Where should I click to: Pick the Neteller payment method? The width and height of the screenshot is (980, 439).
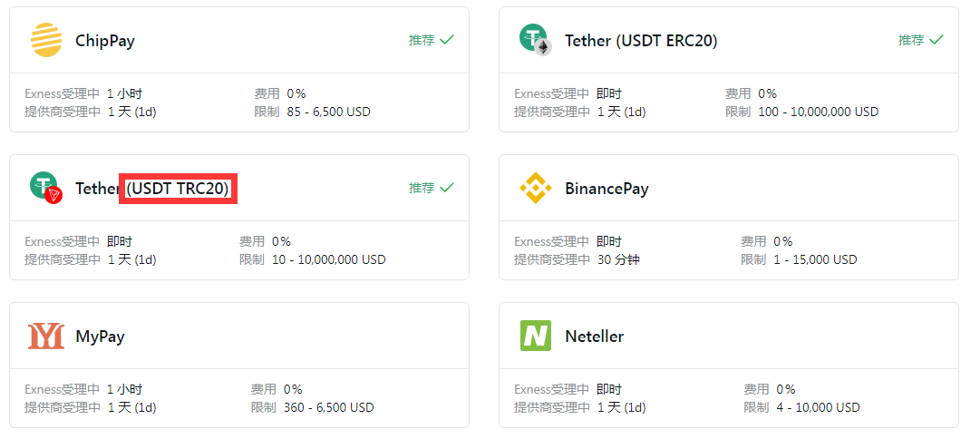[595, 337]
